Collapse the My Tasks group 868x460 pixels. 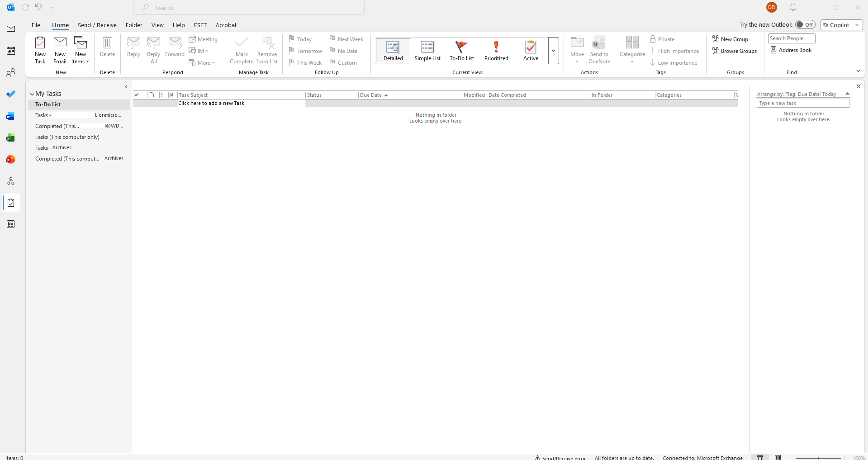[32, 94]
